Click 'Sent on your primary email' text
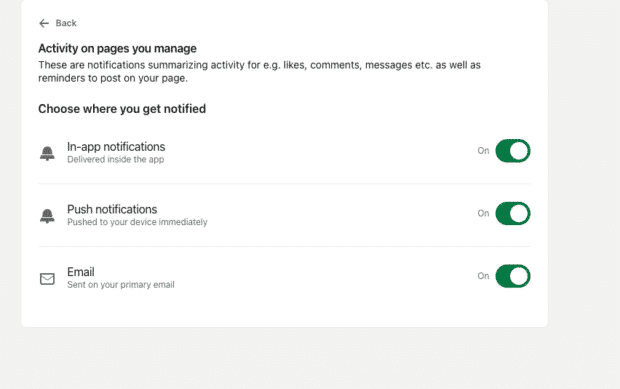Screen dimensions: 620x389 [x=121, y=285]
